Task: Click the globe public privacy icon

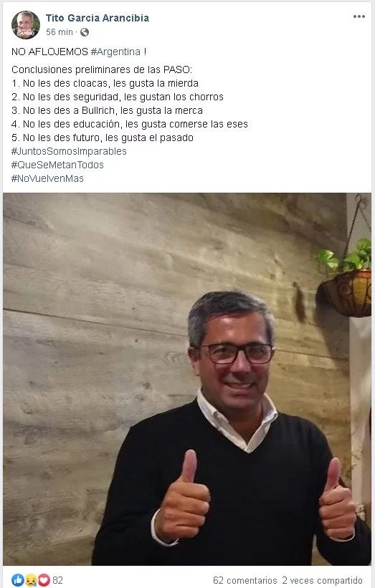Action: 85,32
